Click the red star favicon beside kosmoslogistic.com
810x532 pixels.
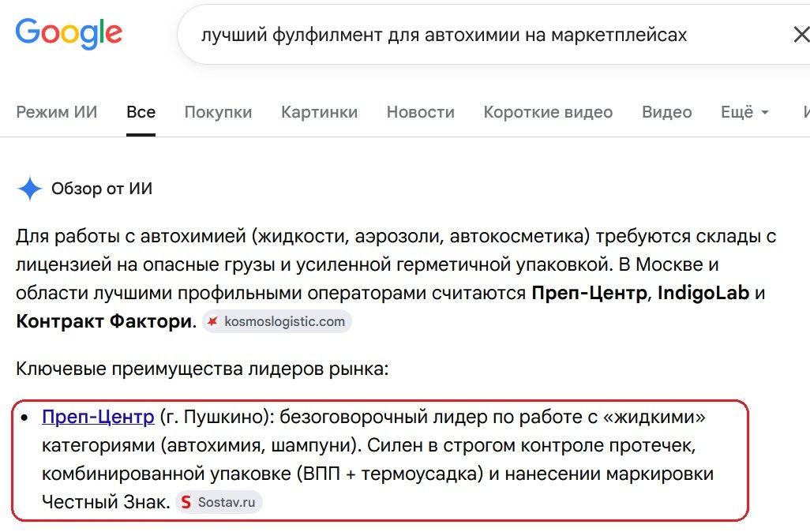212,321
